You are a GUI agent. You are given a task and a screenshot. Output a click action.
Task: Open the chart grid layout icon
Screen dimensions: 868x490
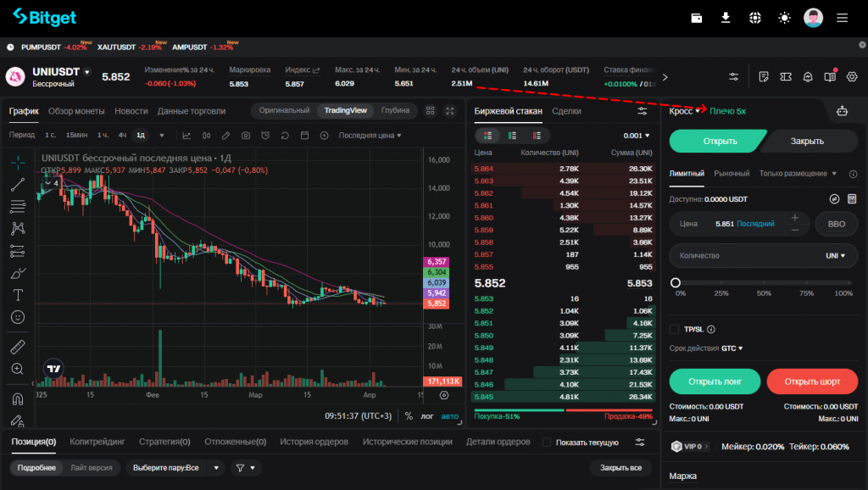point(430,111)
